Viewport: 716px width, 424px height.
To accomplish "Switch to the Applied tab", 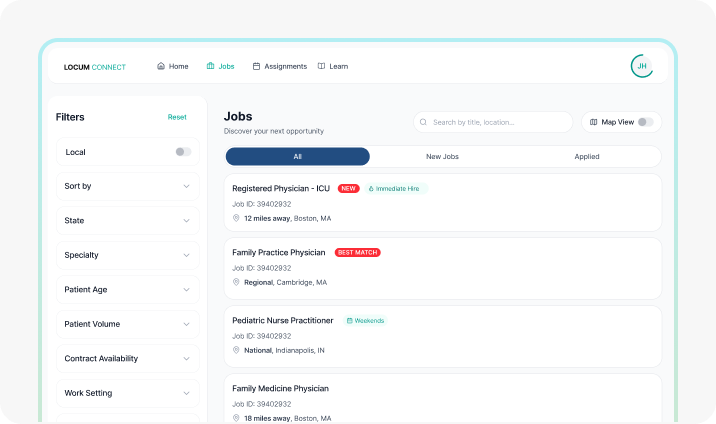I will [587, 157].
